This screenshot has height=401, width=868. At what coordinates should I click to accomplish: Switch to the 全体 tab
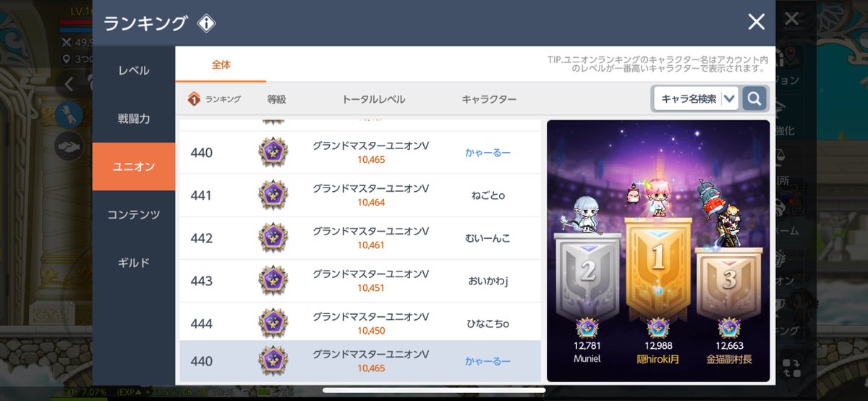pyautogui.click(x=221, y=65)
